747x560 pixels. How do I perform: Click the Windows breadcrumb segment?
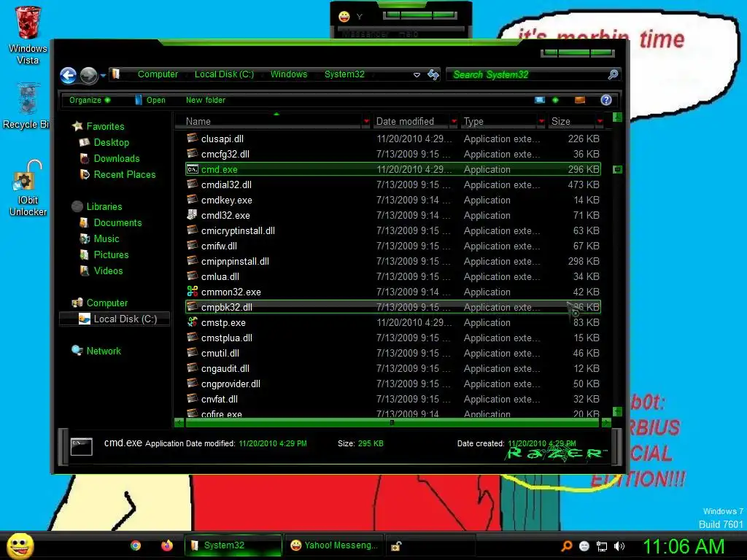(x=289, y=74)
